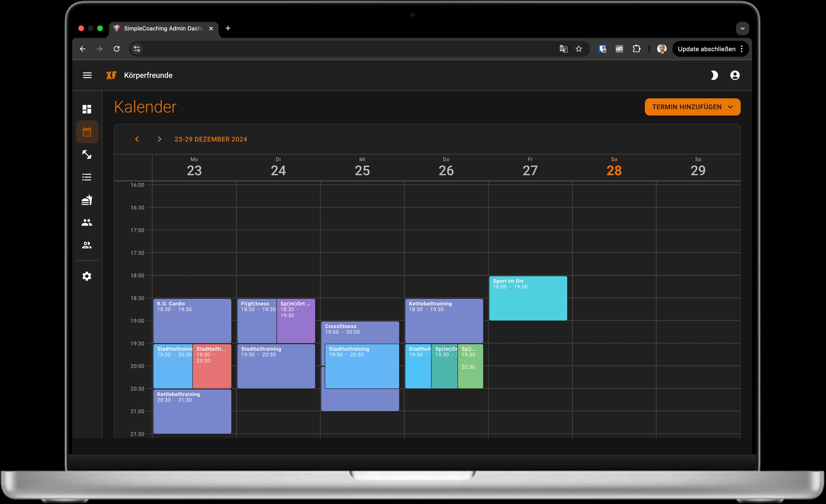Viewport: 826px width, 504px height.
Task: Open teal Sp(im)Or event on Thursday
Action: [445, 366]
